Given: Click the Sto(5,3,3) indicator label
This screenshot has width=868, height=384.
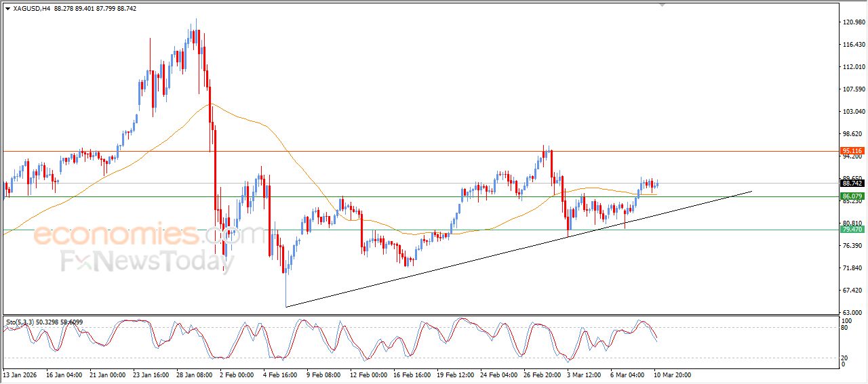Looking at the screenshot, I should (x=19, y=320).
